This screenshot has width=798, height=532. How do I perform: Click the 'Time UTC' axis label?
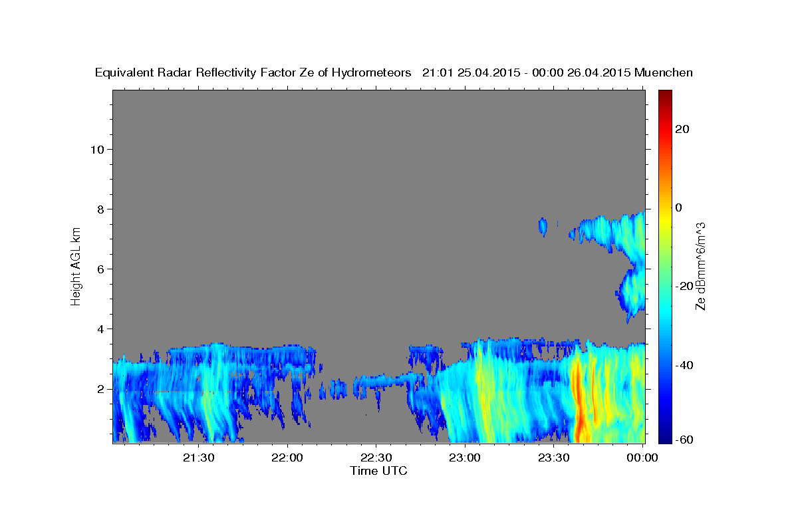click(378, 471)
